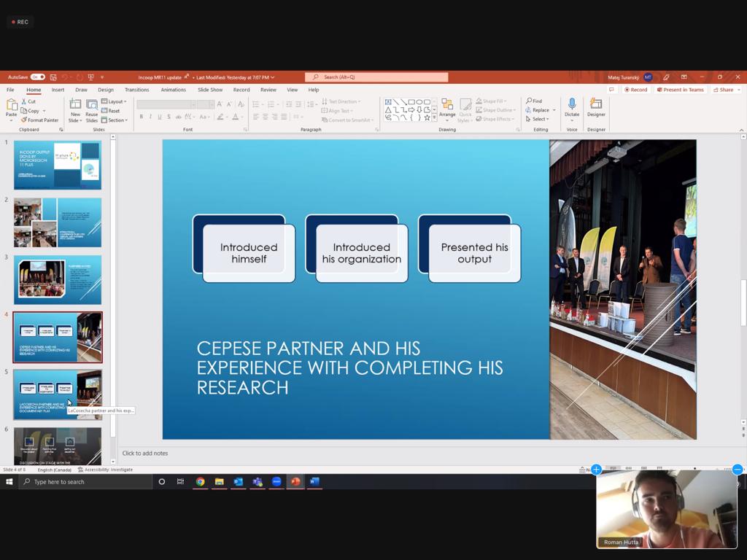Click the Format Painter brush
The height and width of the screenshot is (560, 747).
click(24, 120)
